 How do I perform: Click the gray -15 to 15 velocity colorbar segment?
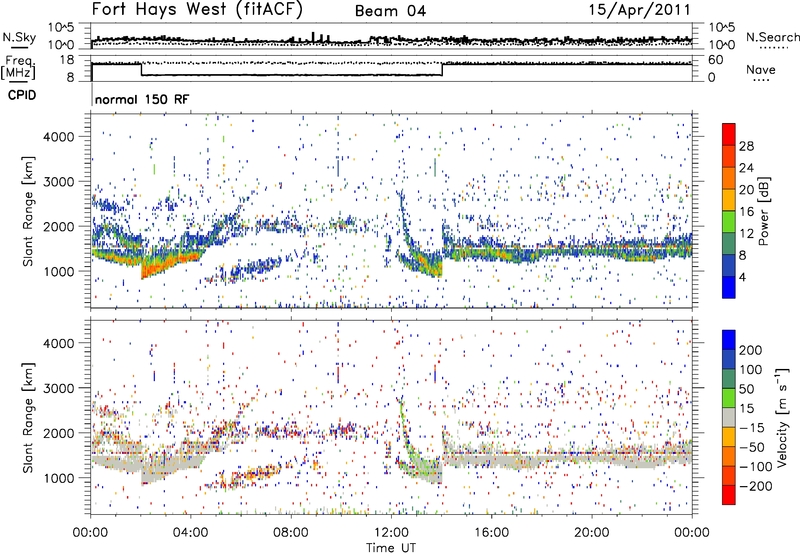click(729, 417)
